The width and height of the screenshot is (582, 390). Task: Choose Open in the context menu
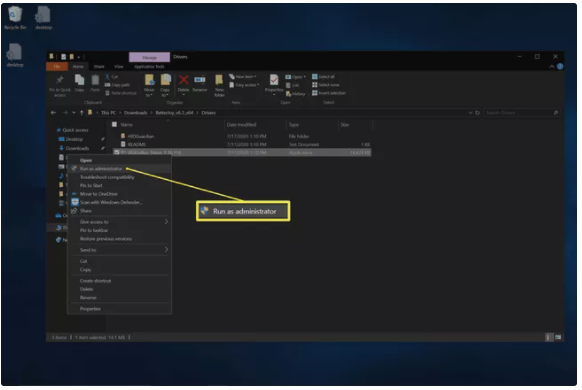click(x=119, y=160)
